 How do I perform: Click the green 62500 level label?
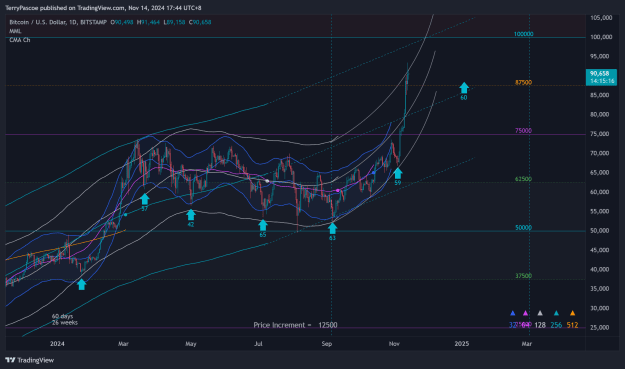tap(523, 179)
